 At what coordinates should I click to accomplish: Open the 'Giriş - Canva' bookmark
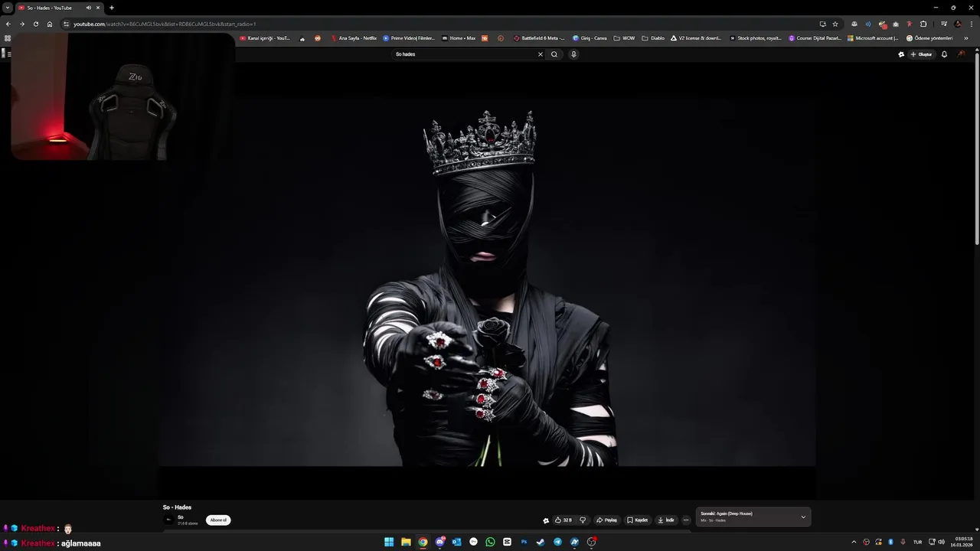590,38
